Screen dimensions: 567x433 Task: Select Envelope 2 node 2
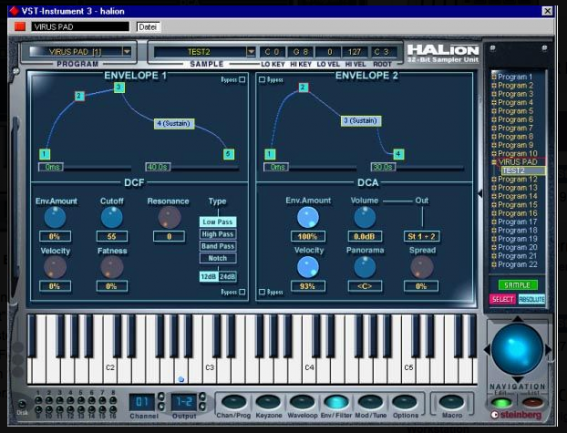click(x=303, y=88)
